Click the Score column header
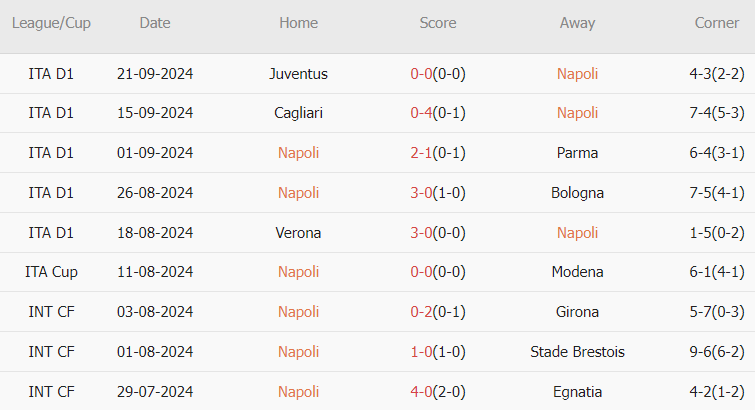Image resolution: width=755 pixels, height=410 pixels. pyautogui.click(x=438, y=23)
